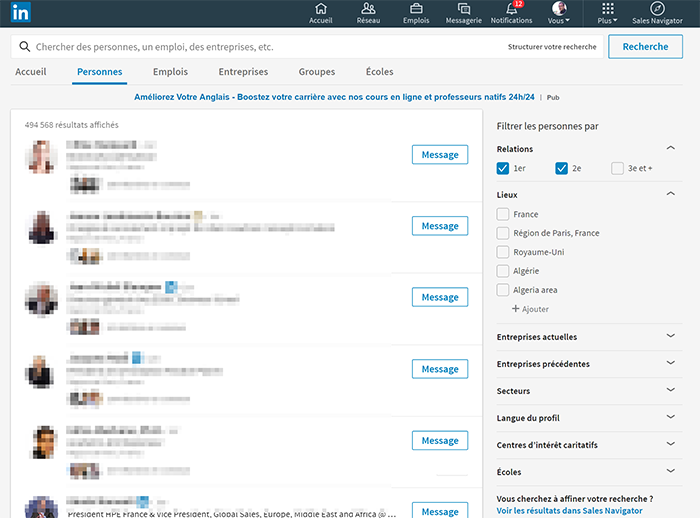The width and height of the screenshot is (700, 518).
Task: Open the Réseau network icon
Action: tap(368, 9)
